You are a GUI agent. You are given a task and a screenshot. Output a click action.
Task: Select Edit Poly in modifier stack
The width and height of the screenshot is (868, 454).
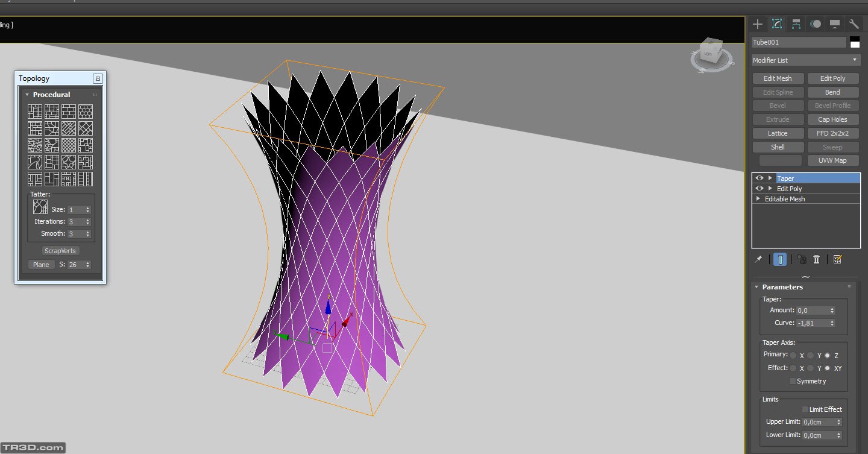[x=789, y=189]
